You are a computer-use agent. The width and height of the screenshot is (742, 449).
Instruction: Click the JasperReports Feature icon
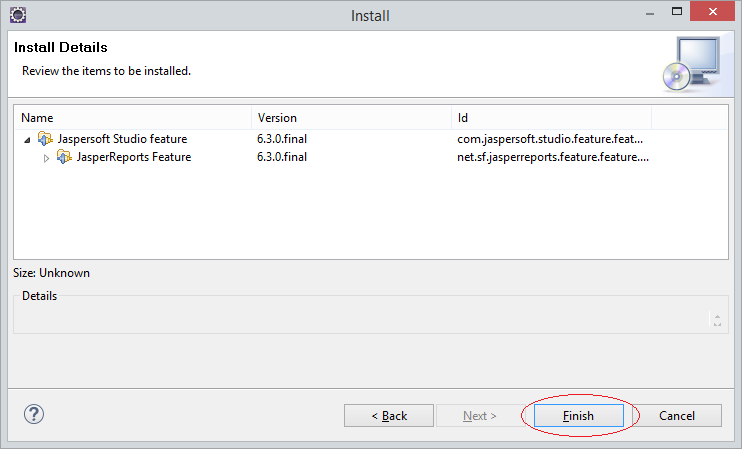[x=64, y=157]
